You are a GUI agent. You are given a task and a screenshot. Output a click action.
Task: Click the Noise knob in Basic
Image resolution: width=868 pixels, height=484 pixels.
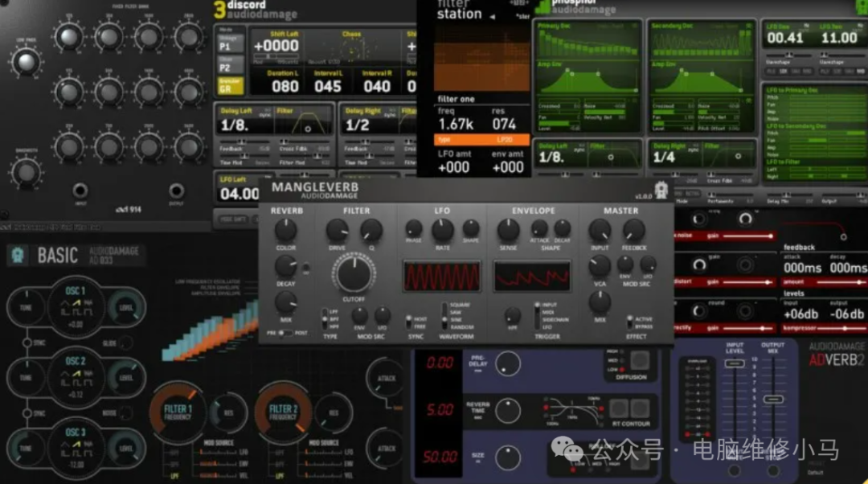(126, 412)
